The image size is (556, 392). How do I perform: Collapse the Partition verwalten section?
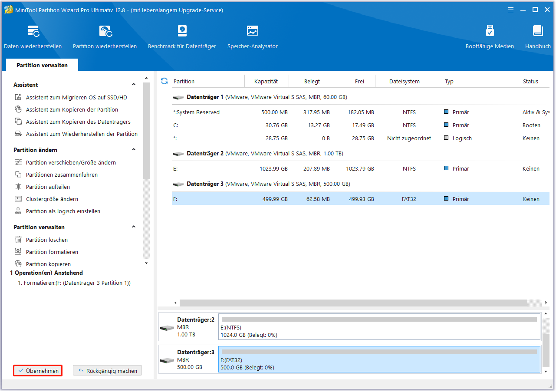134,227
